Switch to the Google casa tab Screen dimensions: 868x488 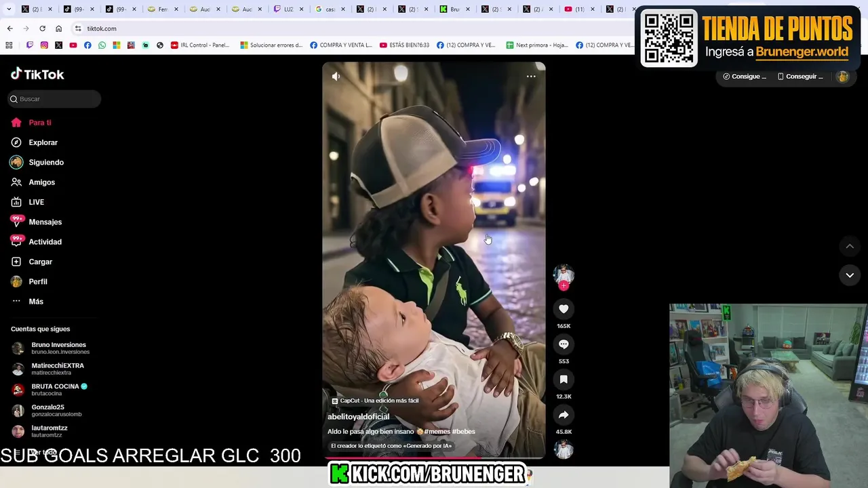pos(330,9)
